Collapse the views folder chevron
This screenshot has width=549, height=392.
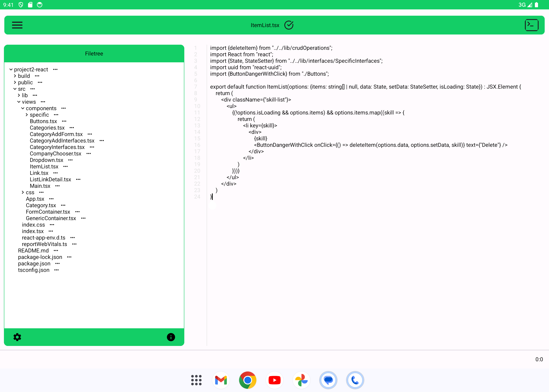(x=19, y=102)
